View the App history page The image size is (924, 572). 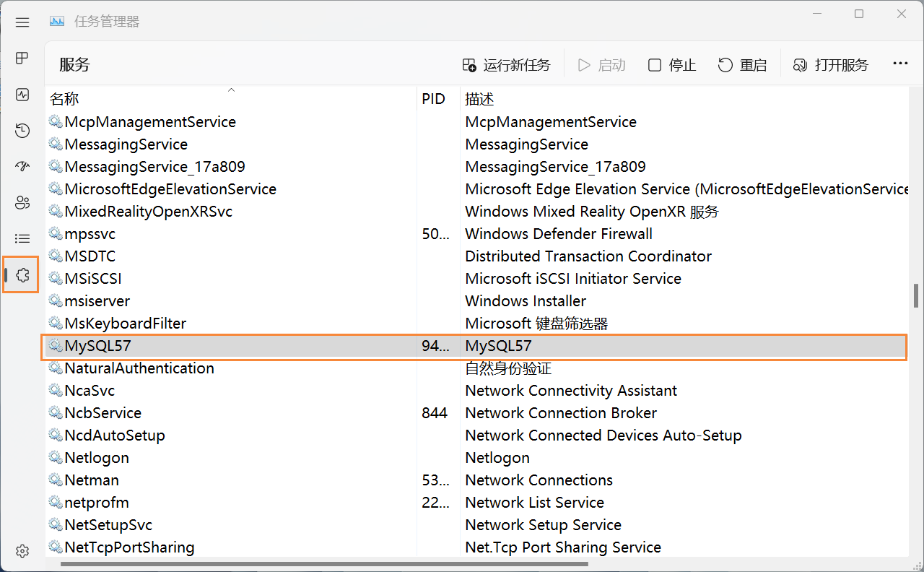point(22,130)
